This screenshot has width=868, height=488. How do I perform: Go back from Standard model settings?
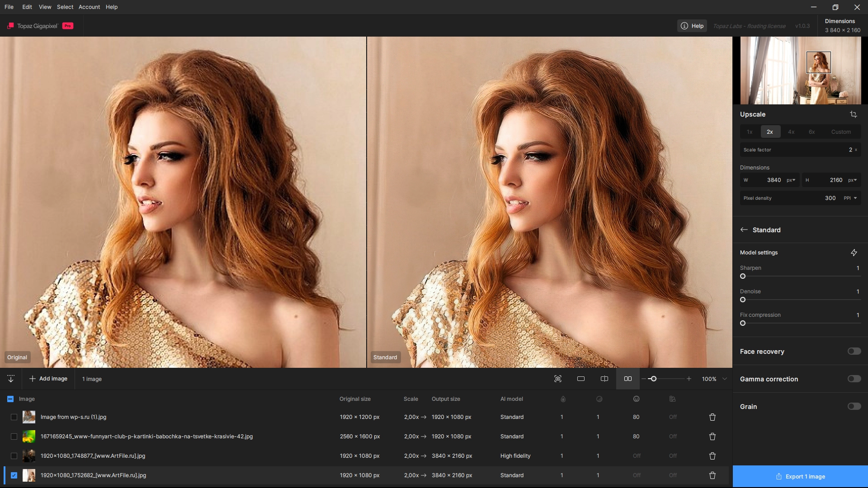pyautogui.click(x=744, y=230)
